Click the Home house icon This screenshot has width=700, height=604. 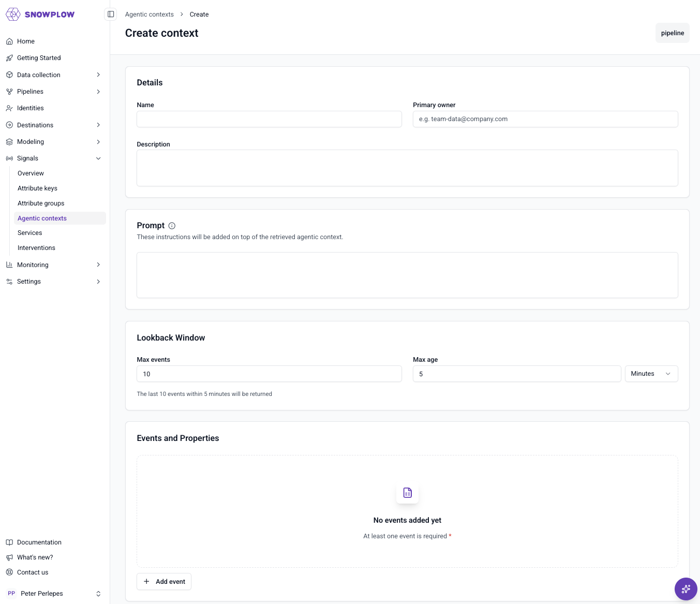click(9, 41)
